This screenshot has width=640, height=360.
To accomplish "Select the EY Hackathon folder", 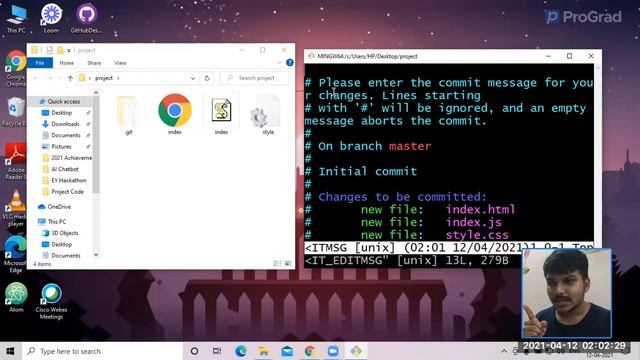I will click(x=69, y=180).
